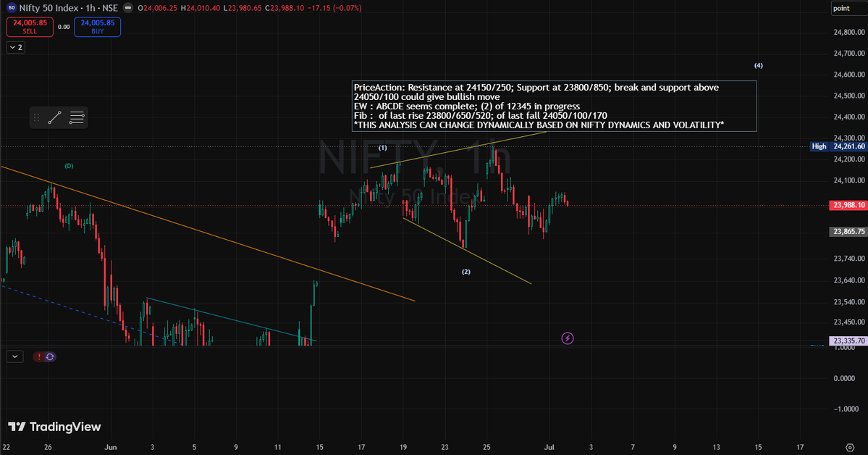
Task: Click the red 23,988.10 current price label
Action: pyautogui.click(x=848, y=205)
